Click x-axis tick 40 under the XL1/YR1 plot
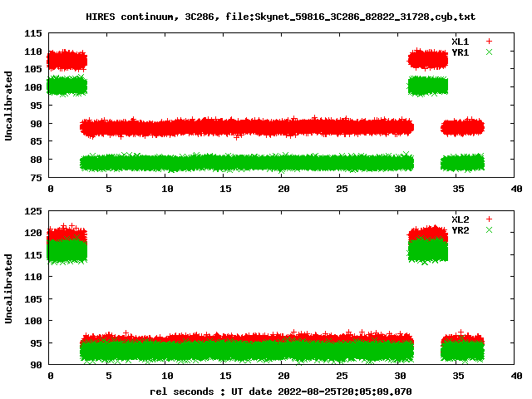 (x=516, y=189)
